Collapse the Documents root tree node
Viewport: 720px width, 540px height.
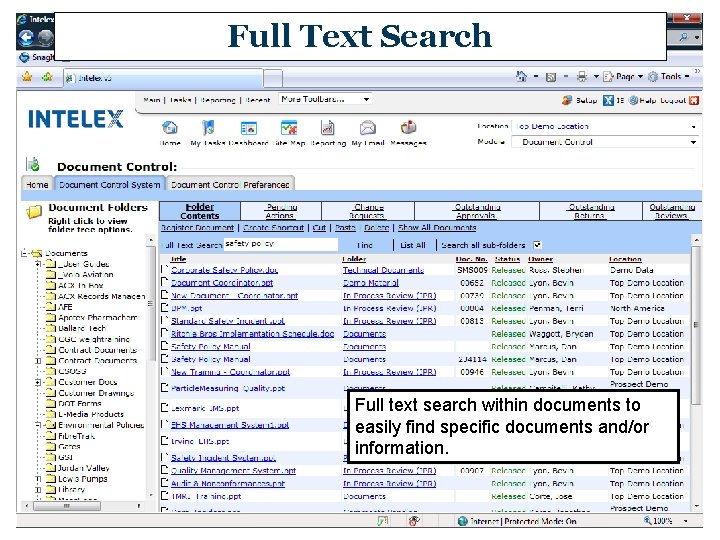click(x=24, y=253)
